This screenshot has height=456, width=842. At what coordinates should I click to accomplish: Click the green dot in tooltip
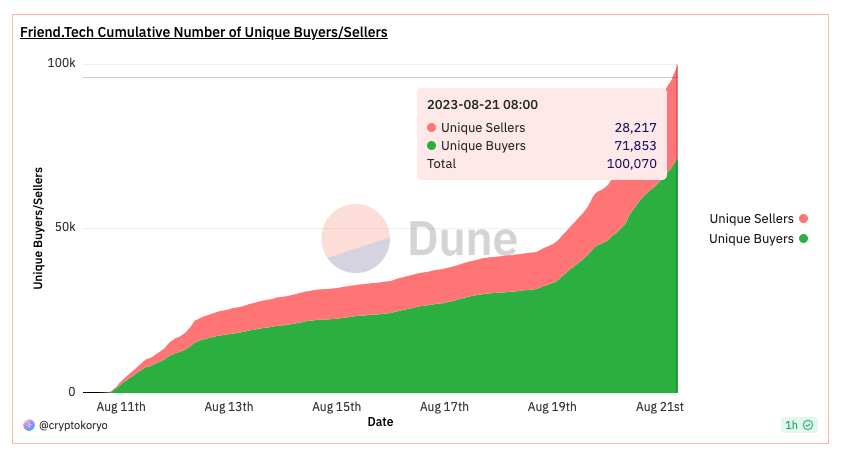431,146
